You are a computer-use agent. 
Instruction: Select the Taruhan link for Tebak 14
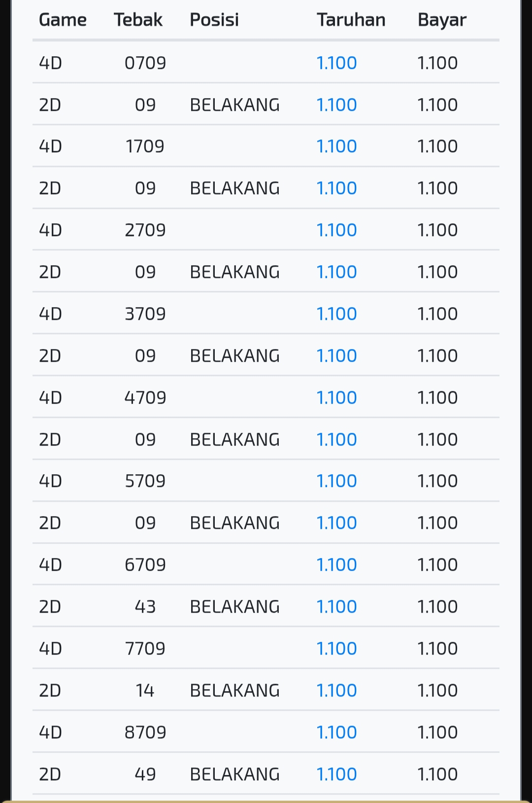(x=336, y=691)
